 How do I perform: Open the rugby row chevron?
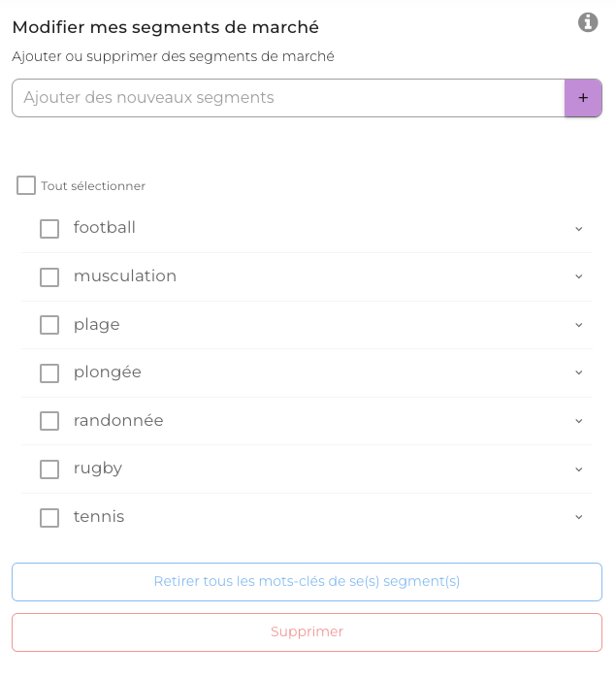(x=579, y=469)
